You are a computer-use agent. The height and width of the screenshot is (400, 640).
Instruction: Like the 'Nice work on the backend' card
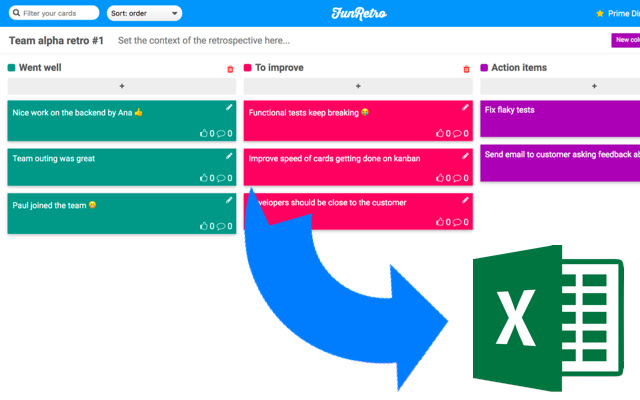tap(204, 133)
